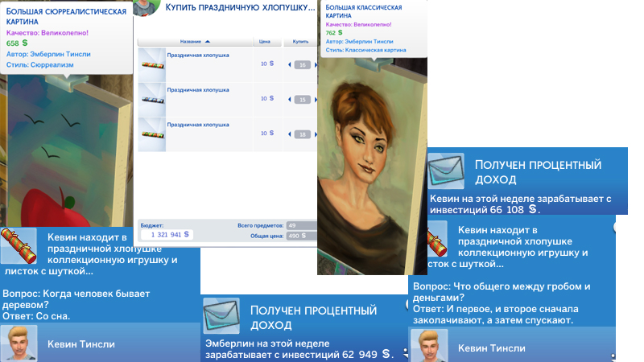The image size is (644, 362).
Task: Click 'Получен процентный доход' title in Emberlin's notification
Action: coord(313,317)
